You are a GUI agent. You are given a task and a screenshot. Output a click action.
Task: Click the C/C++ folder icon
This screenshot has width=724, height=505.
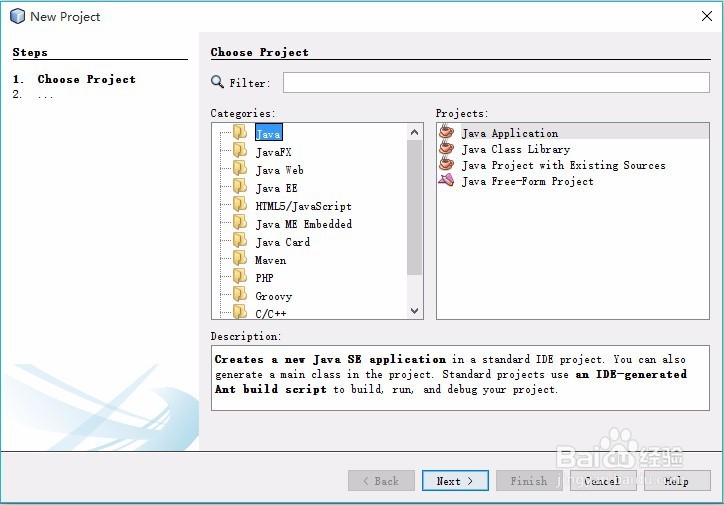coord(240,312)
